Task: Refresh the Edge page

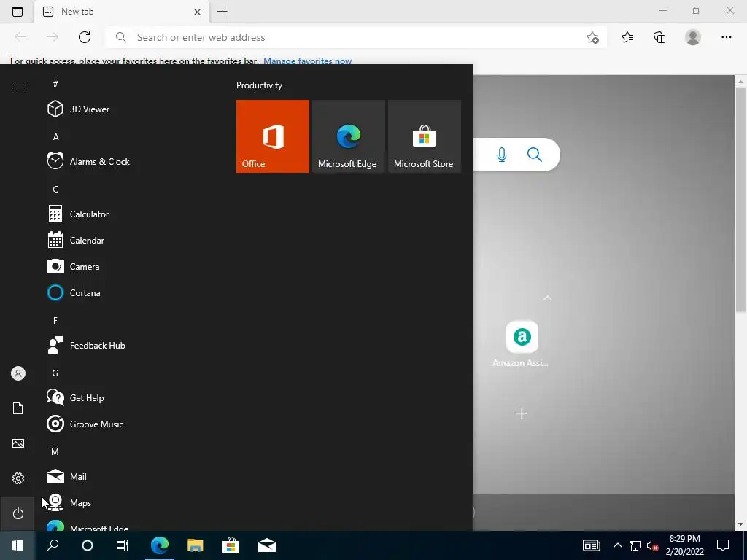Action: coord(85,37)
